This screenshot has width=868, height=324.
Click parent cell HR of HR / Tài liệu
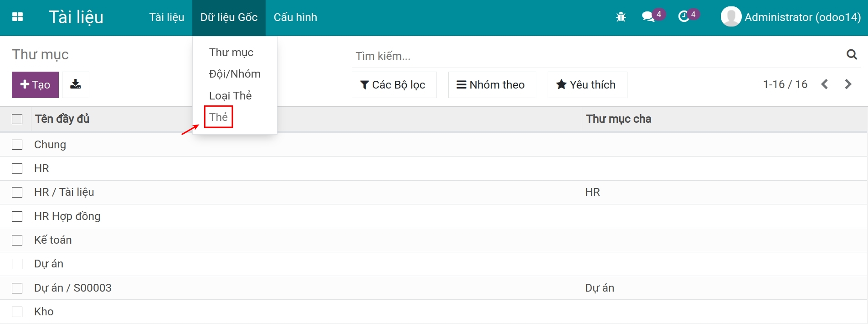point(592,192)
